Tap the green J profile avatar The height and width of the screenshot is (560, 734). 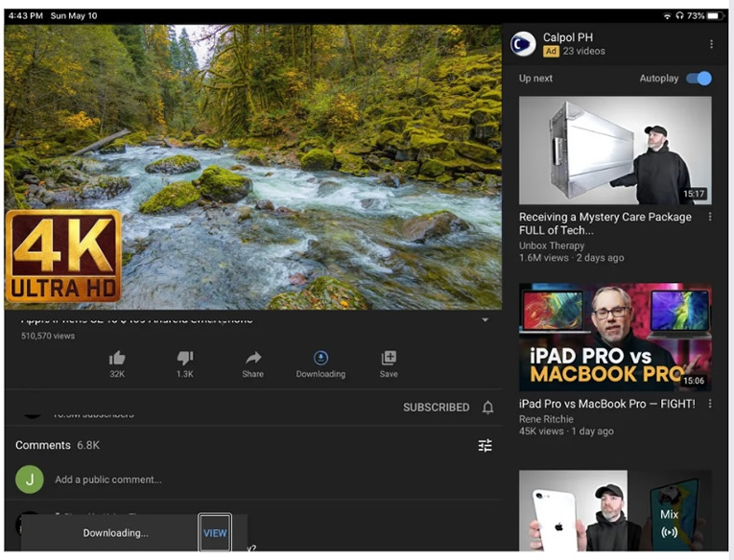[30, 479]
